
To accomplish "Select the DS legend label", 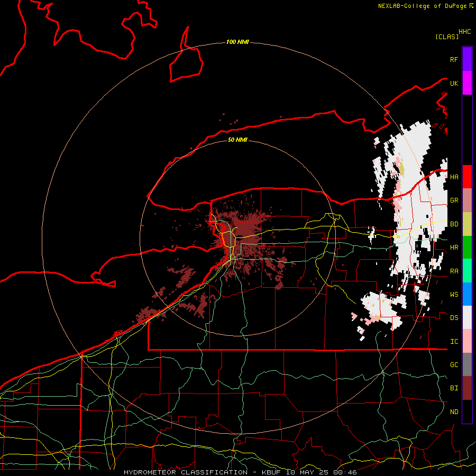I will pyautogui.click(x=454, y=318).
